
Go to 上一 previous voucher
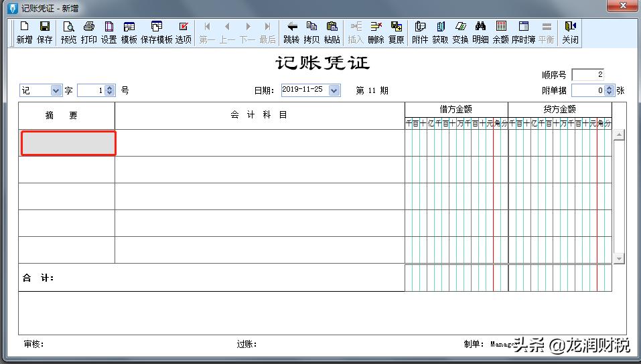(x=227, y=27)
